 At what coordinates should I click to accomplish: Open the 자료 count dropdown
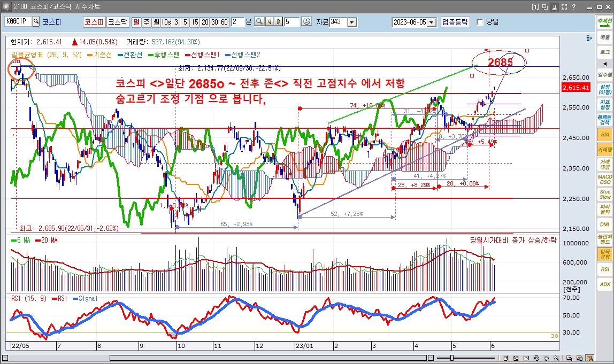351,22
